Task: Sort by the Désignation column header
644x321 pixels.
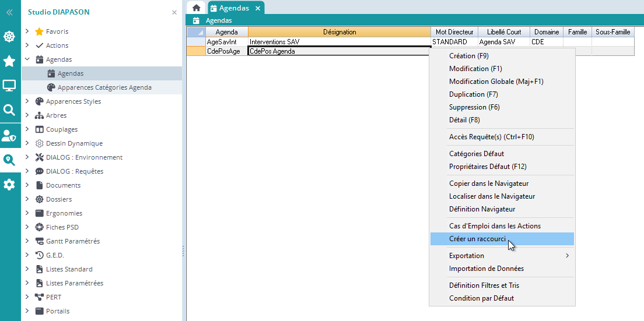Action: point(339,32)
